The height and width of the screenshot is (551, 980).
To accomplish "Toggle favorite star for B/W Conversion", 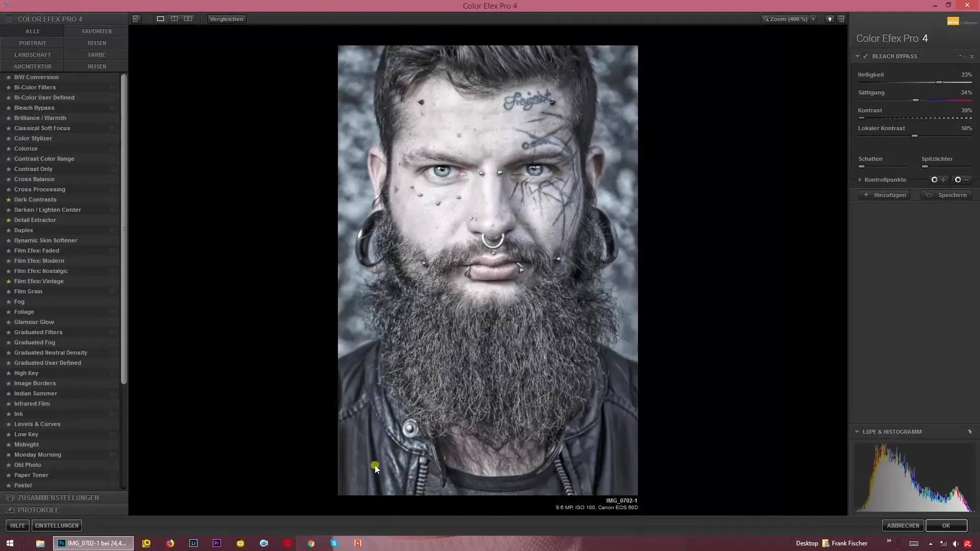I will [x=8, y=77].
